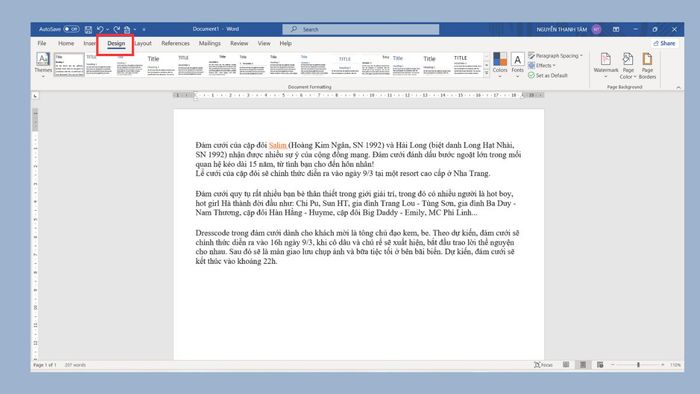Click the Undo arrow icon
This screenshot has width=700, height=394.
[100, 29]
